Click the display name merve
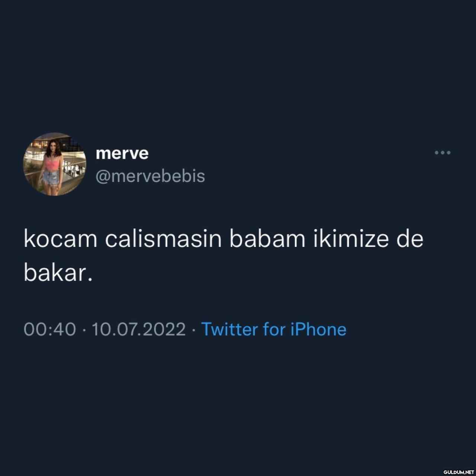This screenshot has height=476, width=476. 122,153
